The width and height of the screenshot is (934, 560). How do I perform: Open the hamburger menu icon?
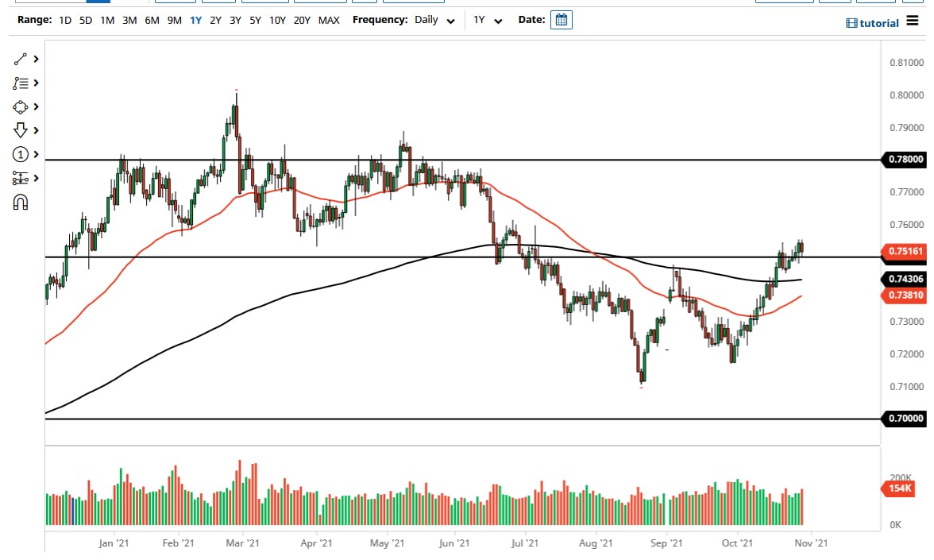[x=913, y=21]
